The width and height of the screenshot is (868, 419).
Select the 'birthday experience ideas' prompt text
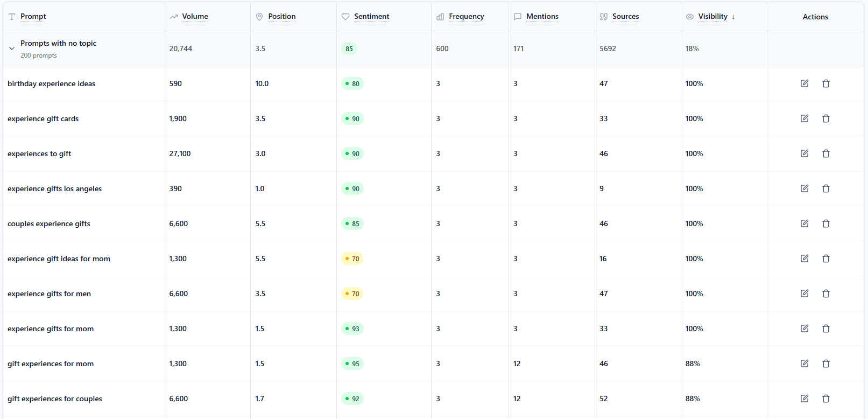tap(52, 83)
